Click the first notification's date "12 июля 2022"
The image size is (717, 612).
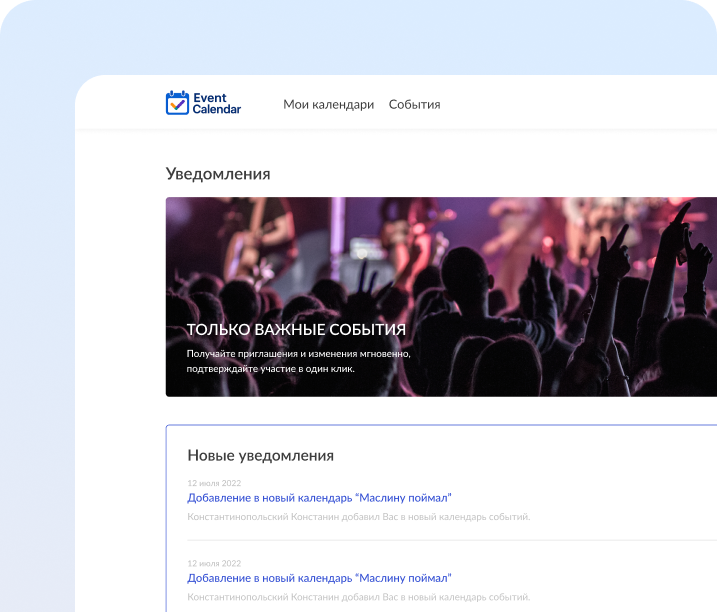tap(214, 483)
